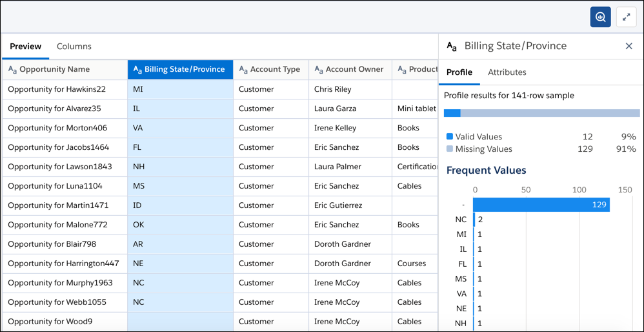Click text type icon in Opportunity Name header
This screenshot has width=644, height=332.
point(12,69)
